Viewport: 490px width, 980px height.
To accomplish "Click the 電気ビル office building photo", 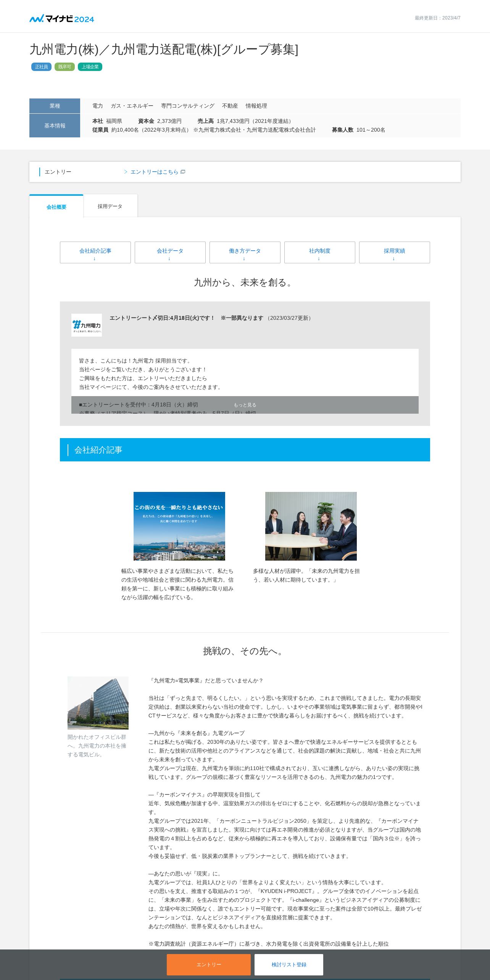I will (98, 703).
